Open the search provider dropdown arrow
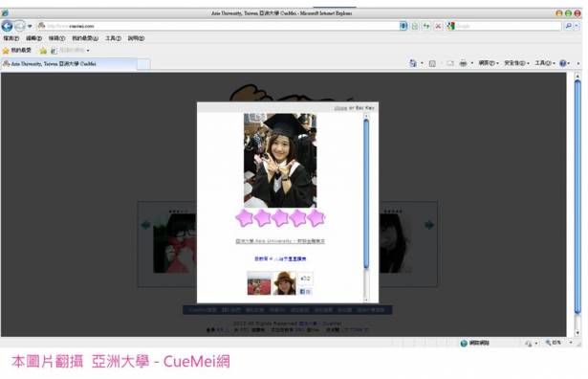 click(x=577, y=26)
